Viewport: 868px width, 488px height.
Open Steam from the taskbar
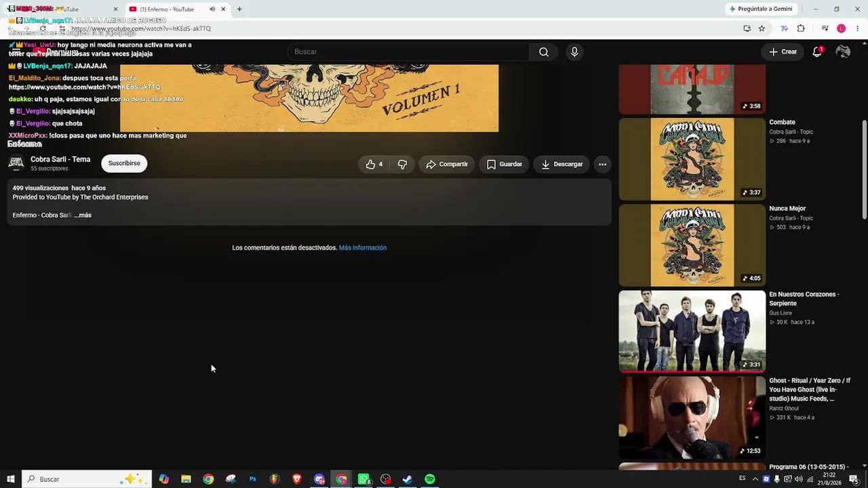click(x=408, y=479)
